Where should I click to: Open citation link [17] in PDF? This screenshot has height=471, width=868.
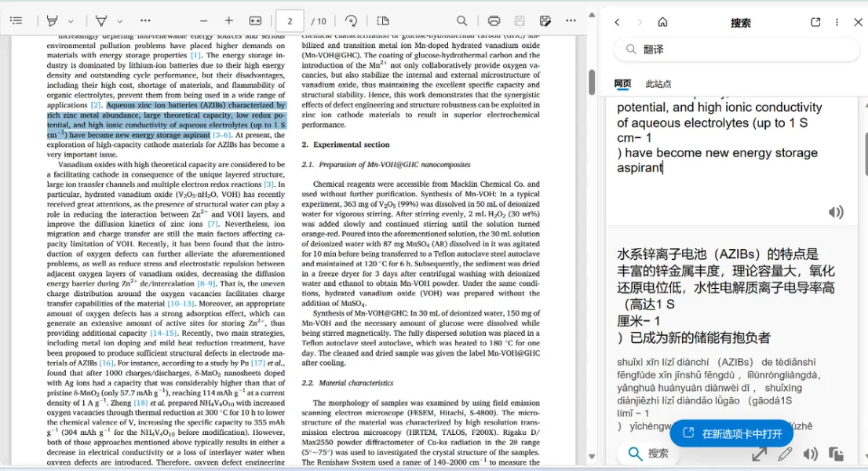[x=258, y=363]
